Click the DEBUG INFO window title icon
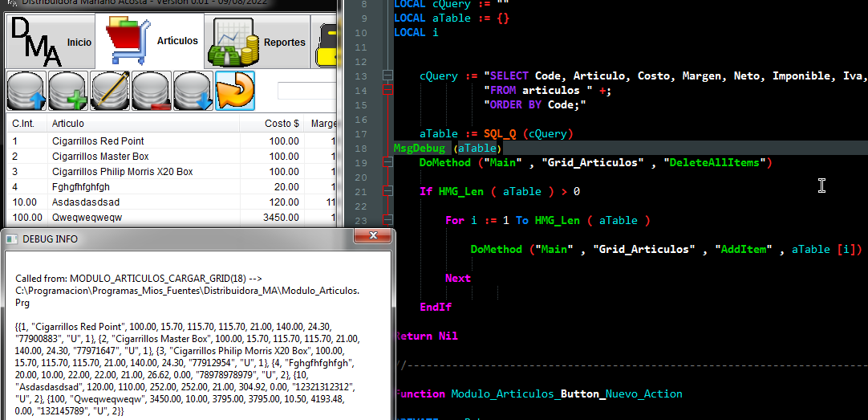Image resolution: width=868 pixels, height=420 pixels. click(x=11, y=239)
